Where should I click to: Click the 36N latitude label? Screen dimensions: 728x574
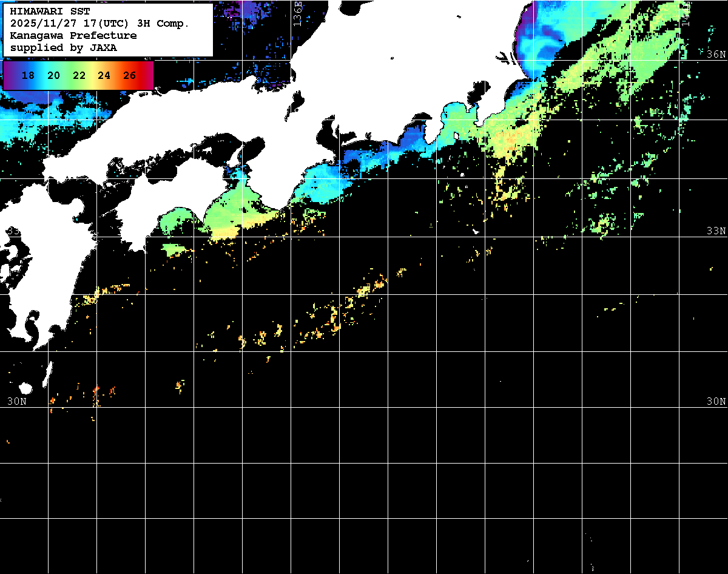pos(716,54)
